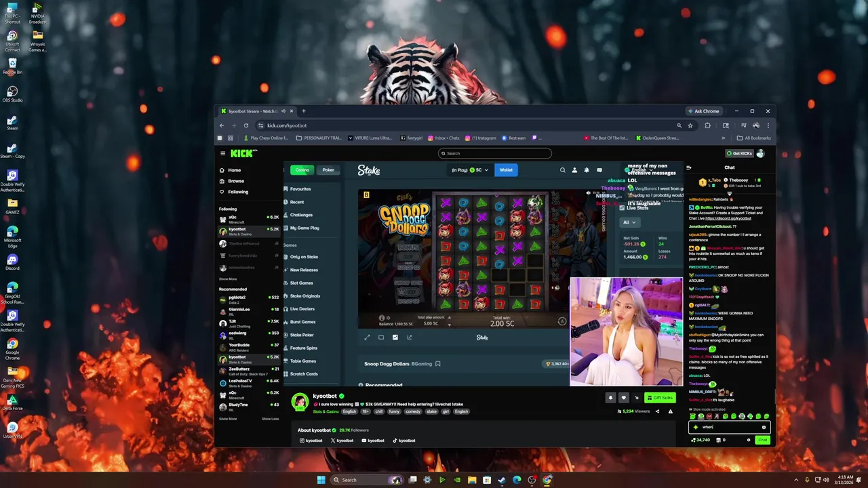The height and width of the screenshot is (488, 868).
Task: Focus the Kick search field
Action: (x=494, y=153)
